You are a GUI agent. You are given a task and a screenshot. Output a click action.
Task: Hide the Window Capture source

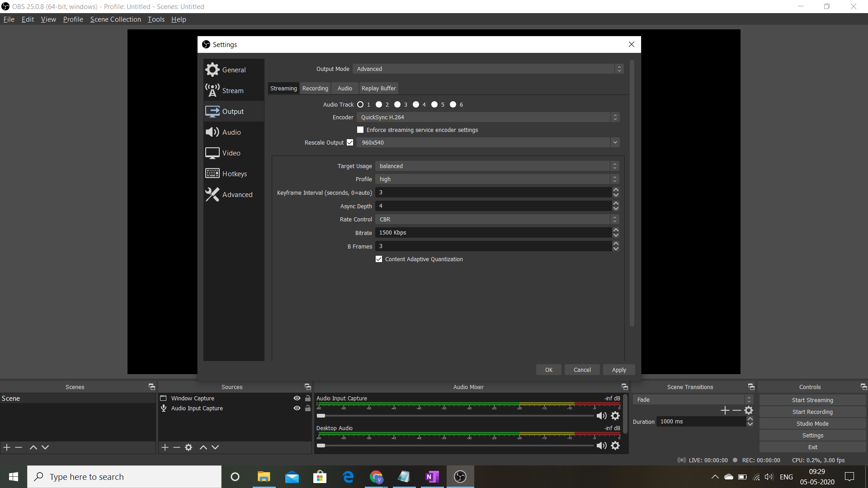click(x=297, y=398)
